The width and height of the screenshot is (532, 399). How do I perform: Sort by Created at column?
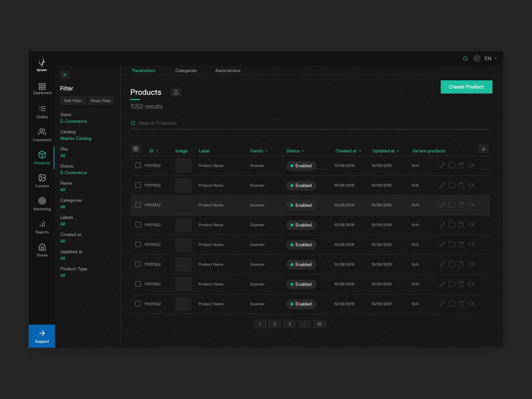tap(348, 151)
